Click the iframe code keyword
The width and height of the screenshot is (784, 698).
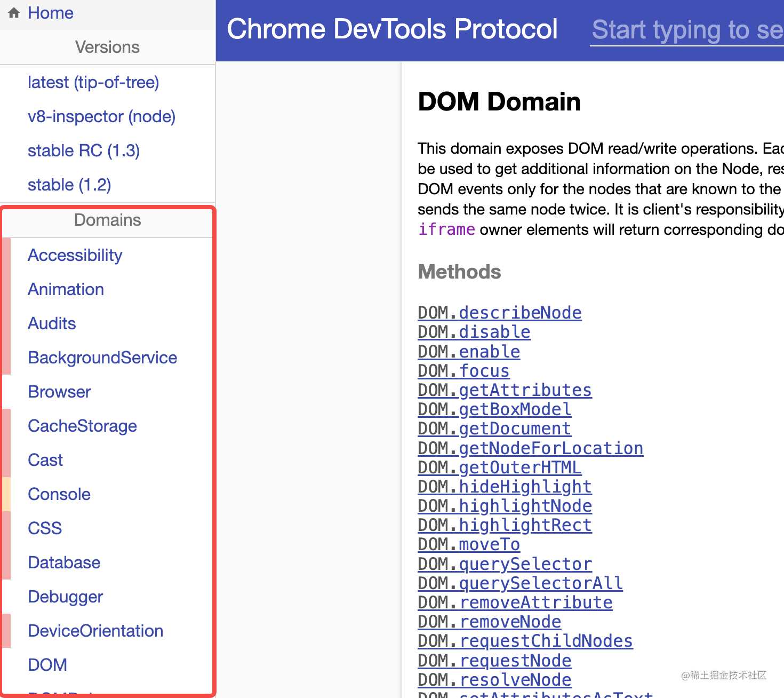pyautogui.click(x=446, y=229)
